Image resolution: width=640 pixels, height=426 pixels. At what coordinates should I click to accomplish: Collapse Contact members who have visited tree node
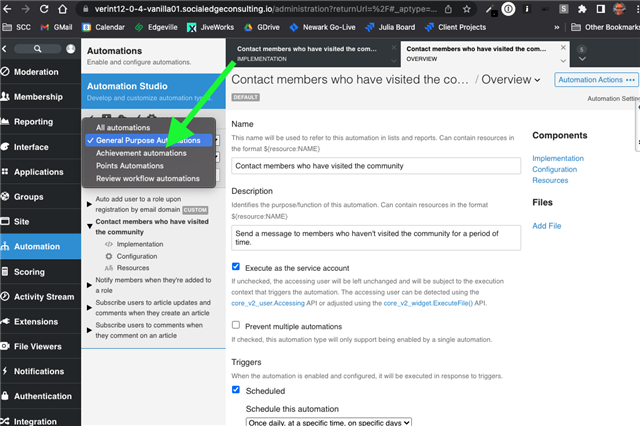[89, 226]
